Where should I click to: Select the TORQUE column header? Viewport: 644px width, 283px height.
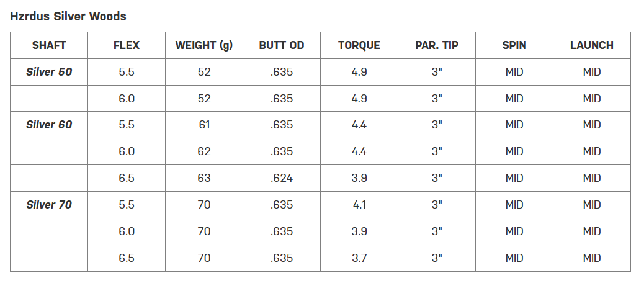click(x=359, y=45)
